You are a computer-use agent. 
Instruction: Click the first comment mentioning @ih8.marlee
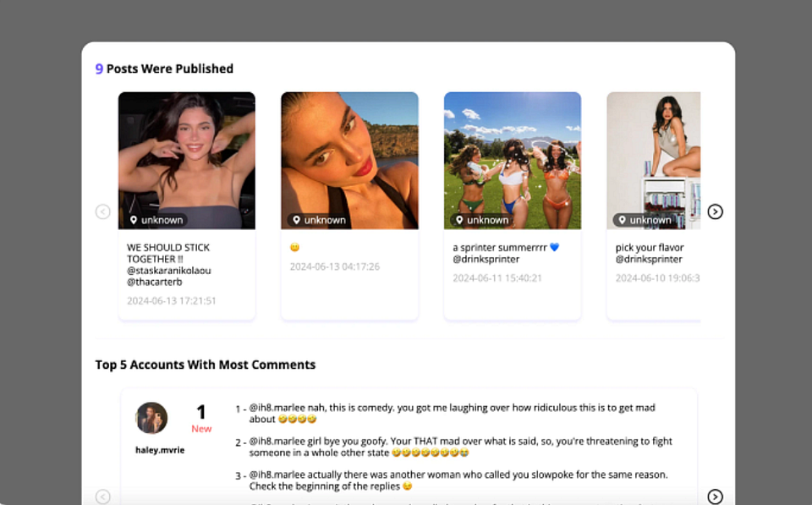(452, 414)
